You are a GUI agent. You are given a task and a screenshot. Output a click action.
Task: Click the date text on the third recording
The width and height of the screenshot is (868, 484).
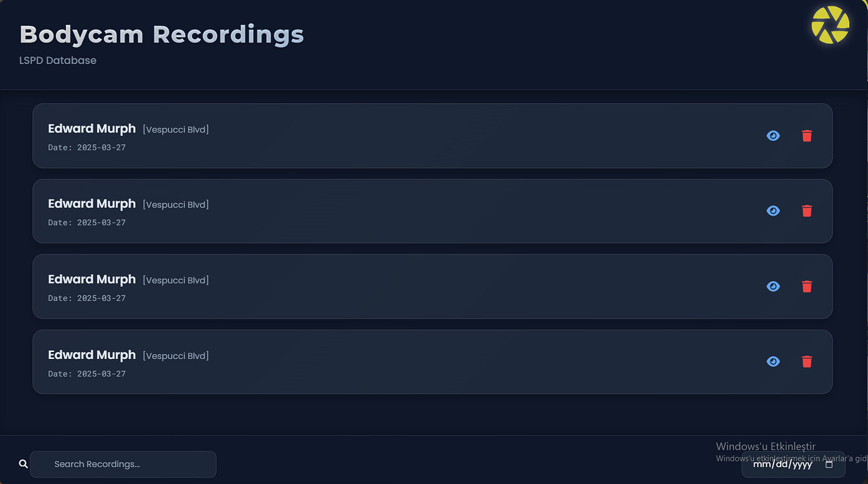[x=87, y=298]
